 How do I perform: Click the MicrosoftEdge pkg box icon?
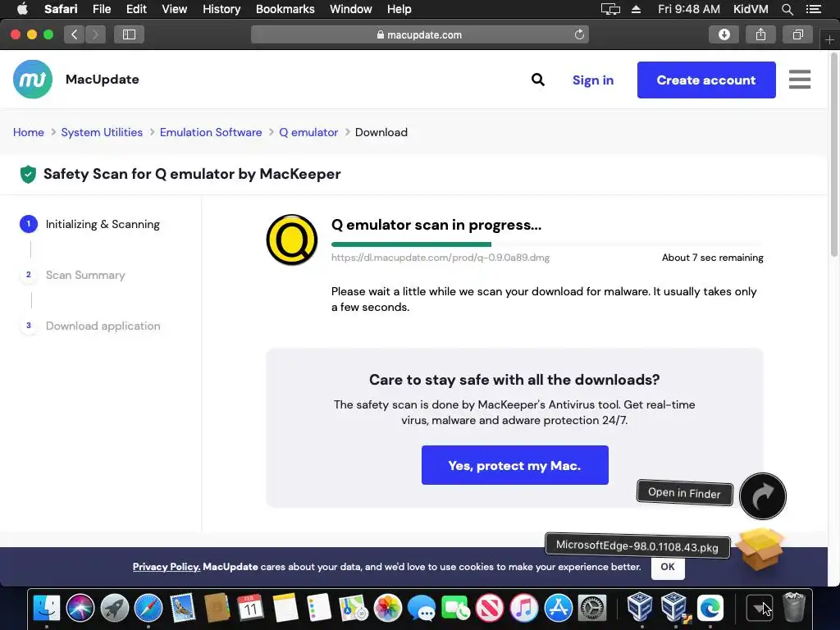[759, 549]
